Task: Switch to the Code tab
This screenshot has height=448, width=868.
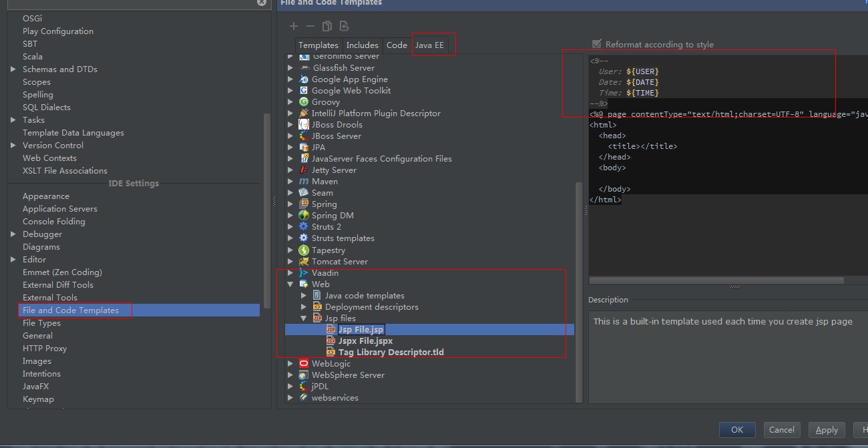Action: point(397,45)
